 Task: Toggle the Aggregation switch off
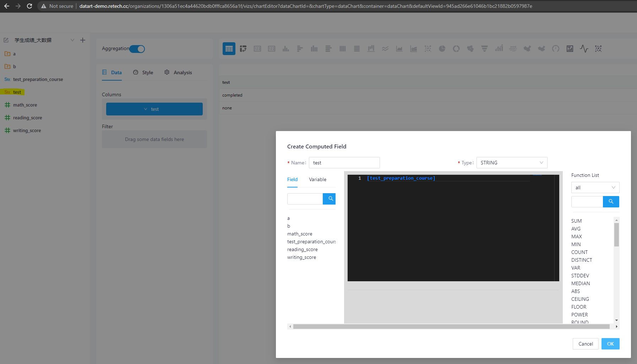point(137,49)
